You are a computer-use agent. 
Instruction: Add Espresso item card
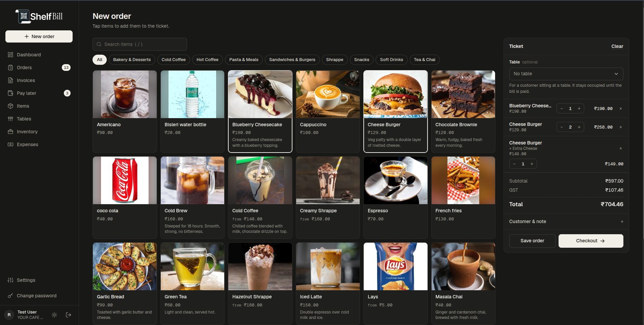click(395, 197)
